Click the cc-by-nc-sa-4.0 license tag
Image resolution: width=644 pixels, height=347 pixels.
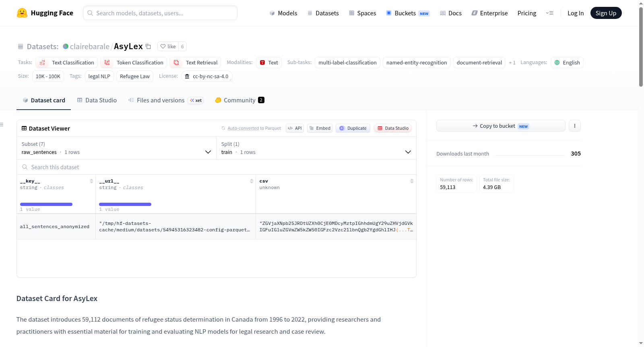[207, 76]
